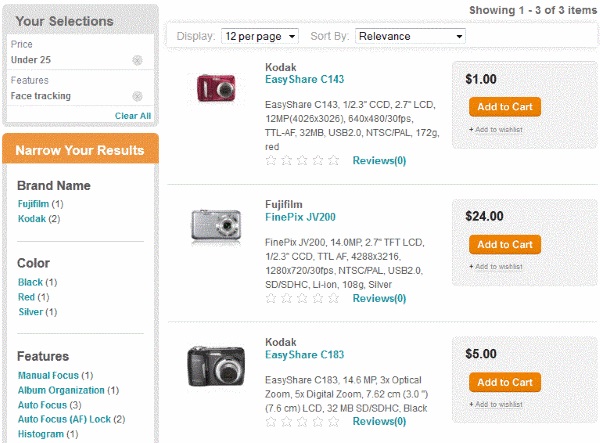Add the $24.00 FinePix JV200 to cart
600x443 pixels.
coord(505,244)
